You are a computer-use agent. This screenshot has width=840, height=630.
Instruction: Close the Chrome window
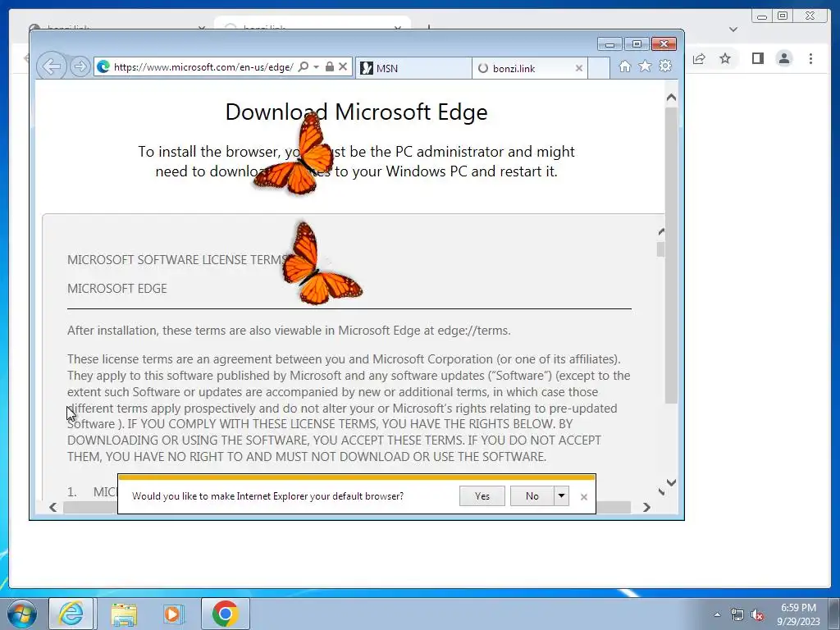click(x=810, y=16)
